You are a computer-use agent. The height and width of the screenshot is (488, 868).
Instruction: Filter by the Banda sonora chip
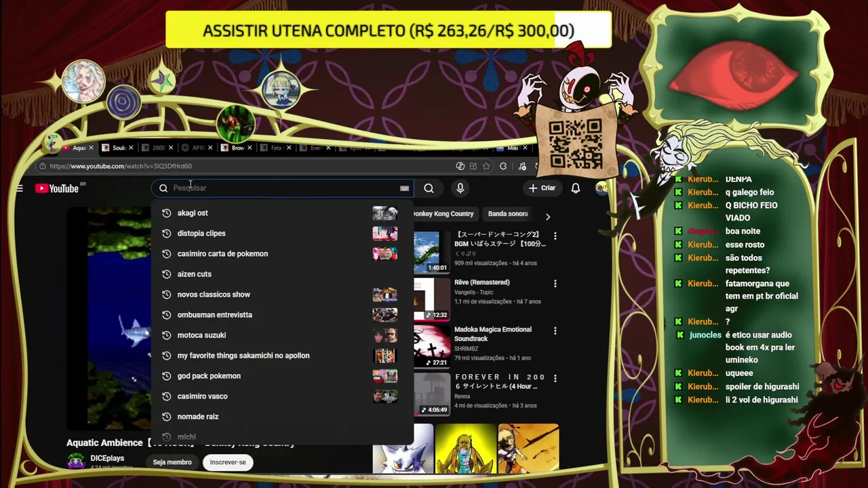(508, 213)
